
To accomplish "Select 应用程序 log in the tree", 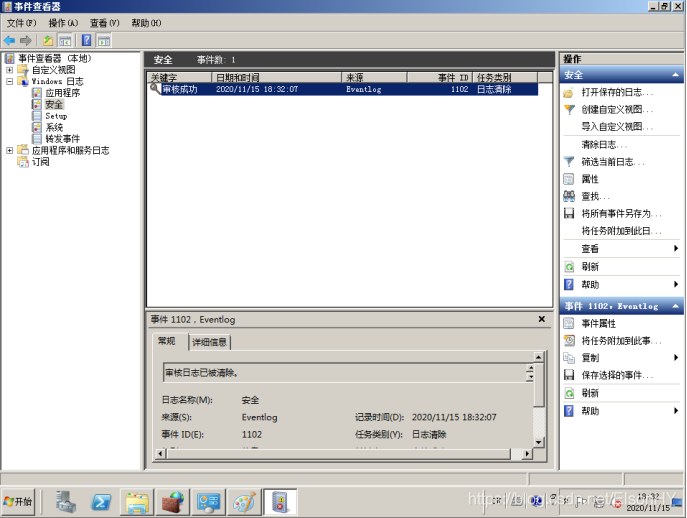I will 63,93.
